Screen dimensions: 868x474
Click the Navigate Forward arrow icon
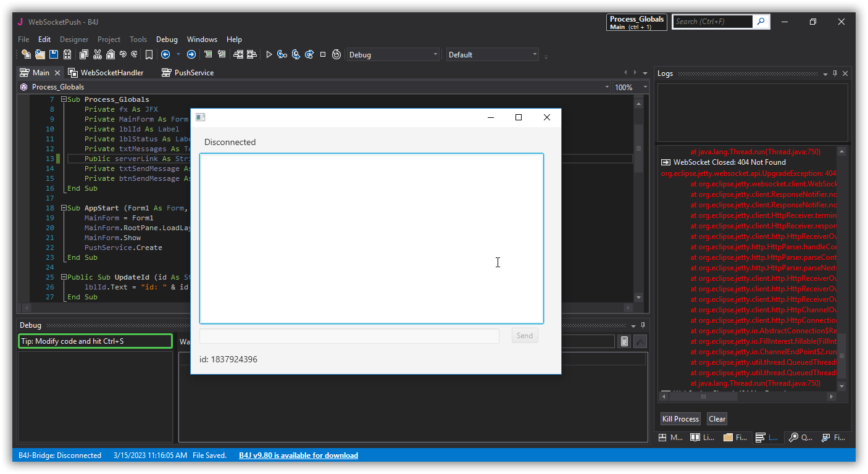(x=191, y=54)
